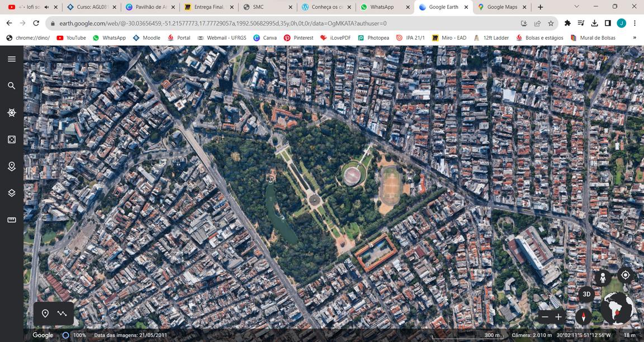Screen dimensions: 644x342
Task: Open Chrome three-dot menu
Action: [634, 23]
